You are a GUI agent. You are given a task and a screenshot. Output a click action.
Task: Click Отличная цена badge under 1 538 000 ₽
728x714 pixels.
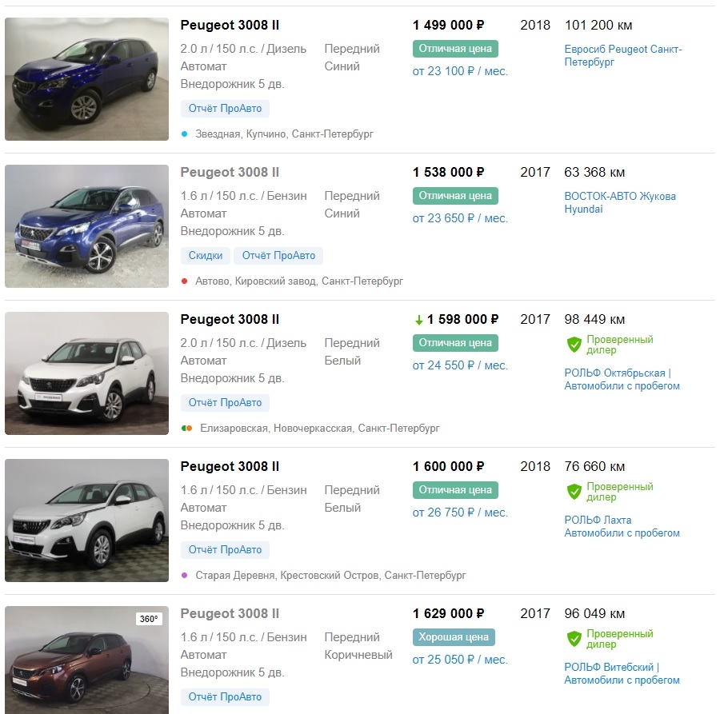(x=455, y=196)
